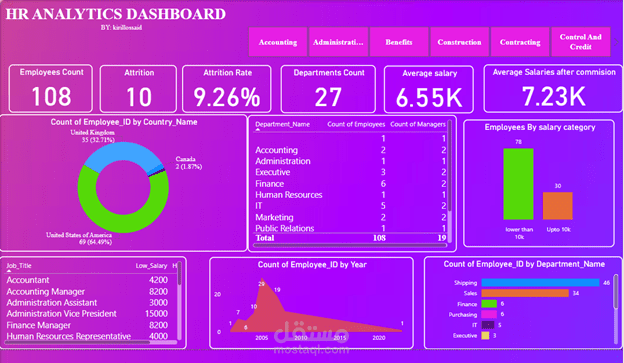
Task: Select the Attrition Rate 9.26% card
Action: 227,88
